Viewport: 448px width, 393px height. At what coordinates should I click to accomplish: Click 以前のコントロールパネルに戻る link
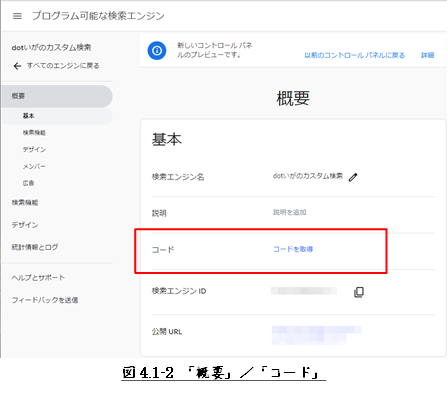tap(355, 55)
